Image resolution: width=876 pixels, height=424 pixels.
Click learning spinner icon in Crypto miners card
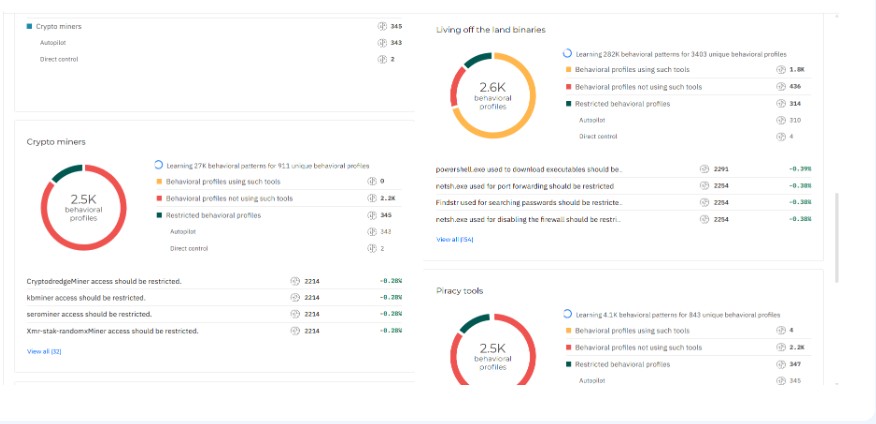click(158, 165)
